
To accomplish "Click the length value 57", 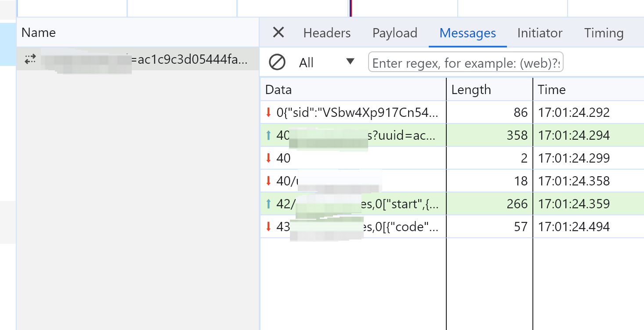I will pos(520,227).
